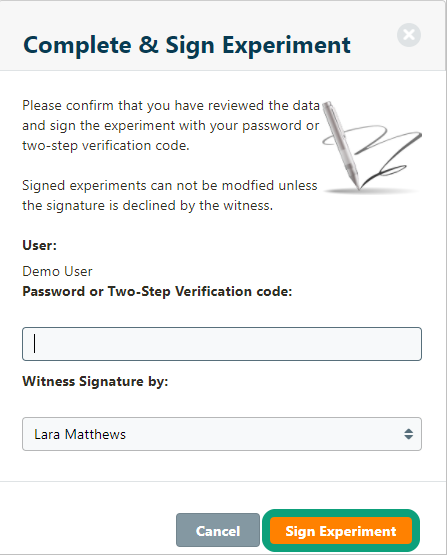Screen dimensions: 447x555
Task: Click the orange Sign Experiment button
Action: coord(341,531)
